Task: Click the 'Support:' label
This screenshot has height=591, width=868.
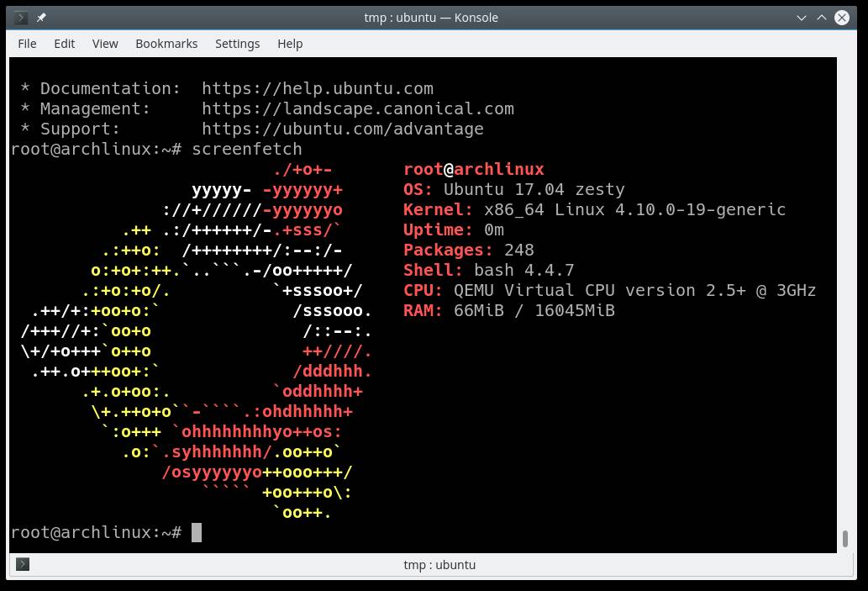Action: [81, 129]
